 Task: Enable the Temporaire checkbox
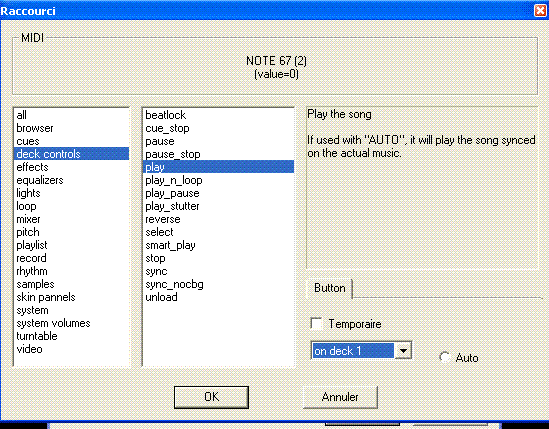(x=317, y=324)
